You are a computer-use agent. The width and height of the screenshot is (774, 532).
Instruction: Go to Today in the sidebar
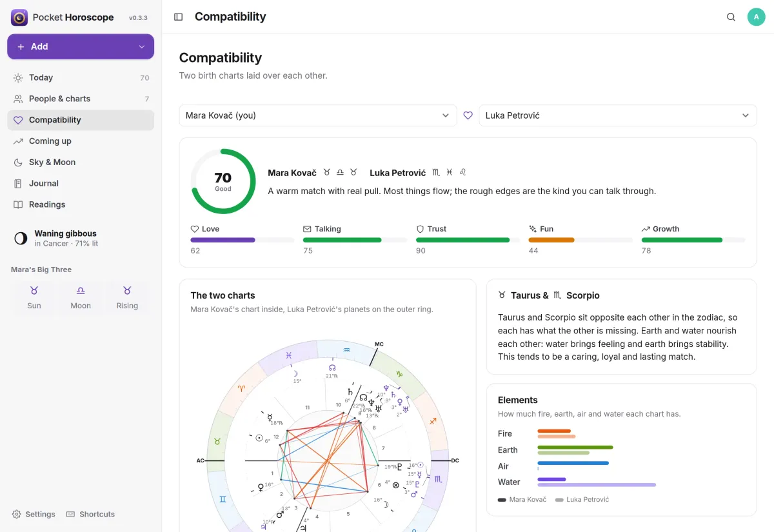point(81,77)
